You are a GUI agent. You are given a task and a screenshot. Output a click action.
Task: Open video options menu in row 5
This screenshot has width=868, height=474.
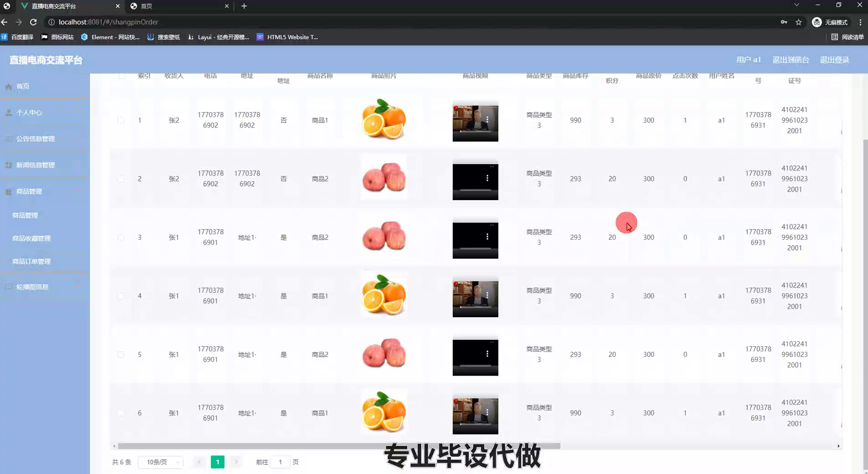click(487, 354)
